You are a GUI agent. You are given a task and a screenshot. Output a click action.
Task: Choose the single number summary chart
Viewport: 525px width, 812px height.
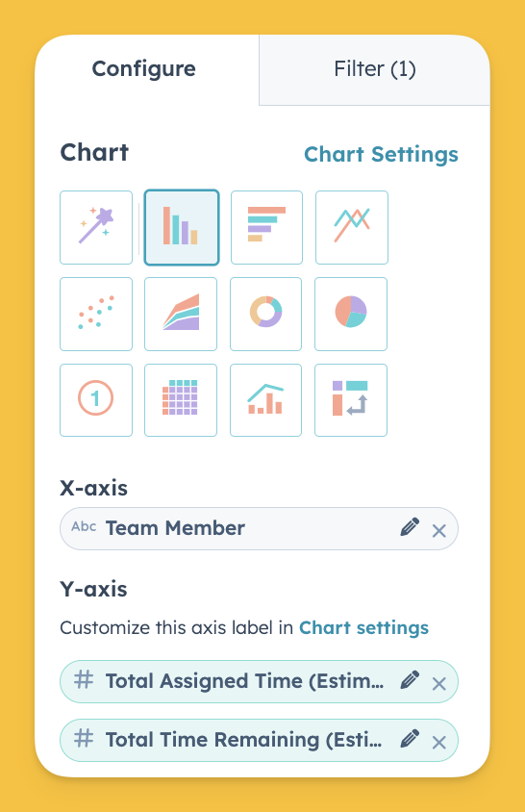pos(96,400)
